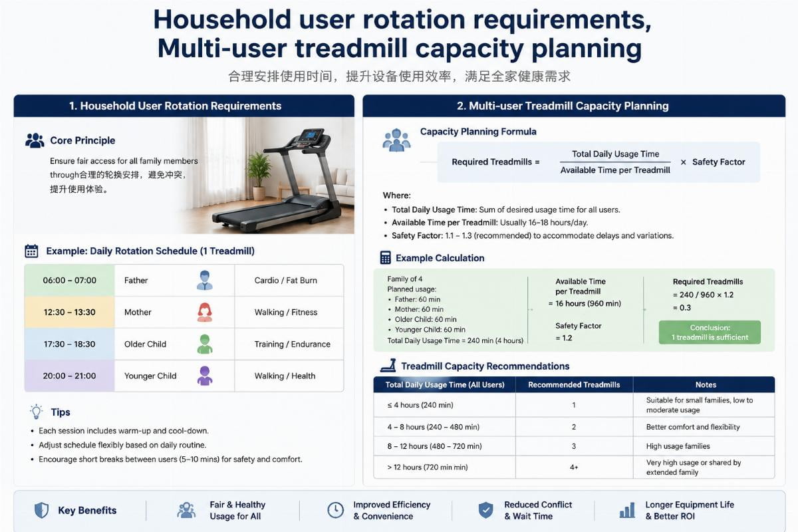Click the shield icon beside Reduced Conflict
Screen dimensions: 798x532
tap(486, 511)
